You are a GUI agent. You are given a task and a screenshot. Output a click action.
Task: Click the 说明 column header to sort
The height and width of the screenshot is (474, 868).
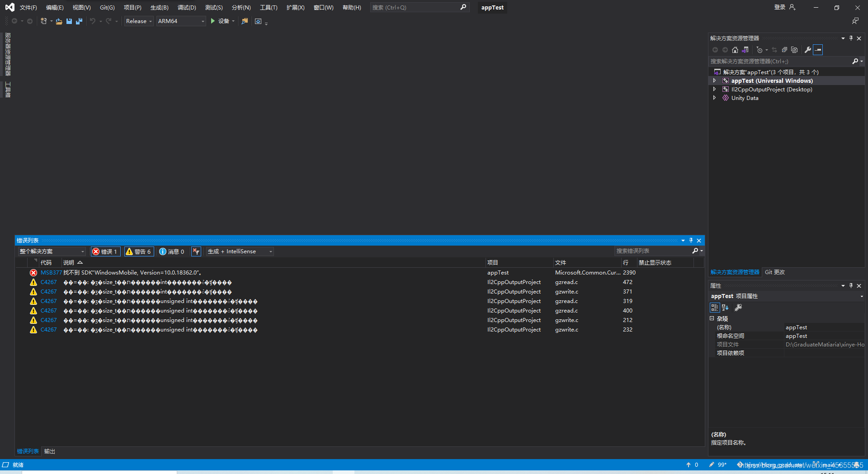click(274, 262)
